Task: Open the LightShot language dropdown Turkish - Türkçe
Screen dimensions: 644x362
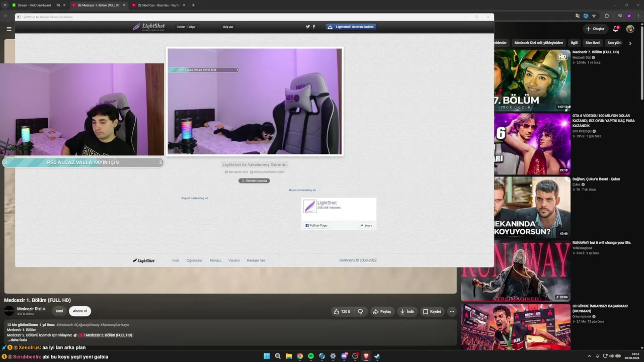Action: 187,27
